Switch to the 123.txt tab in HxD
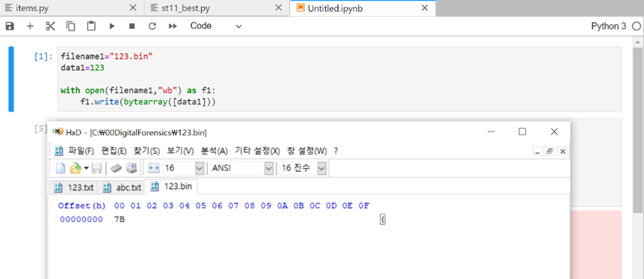644x279 pixels. pyautogui.click(x=74, y=187)
